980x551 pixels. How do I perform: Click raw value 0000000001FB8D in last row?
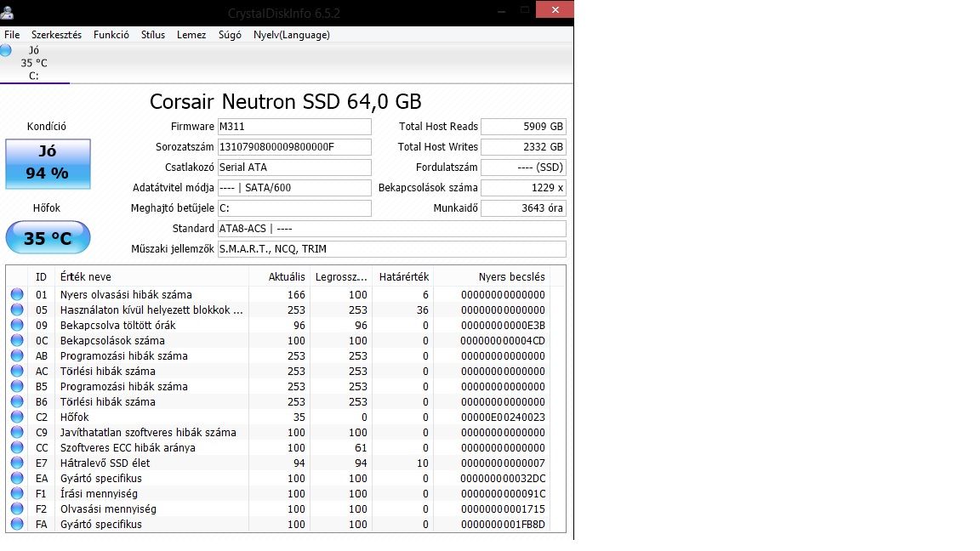(x=503, y=525)
